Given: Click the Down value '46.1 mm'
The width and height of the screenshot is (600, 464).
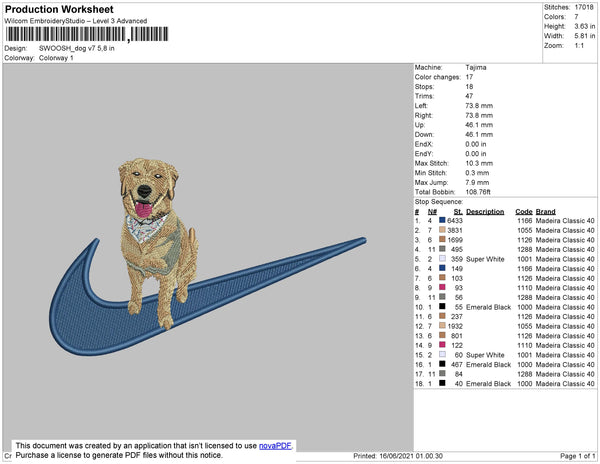Looking at the screenshot, I should (x=479, y=134).
